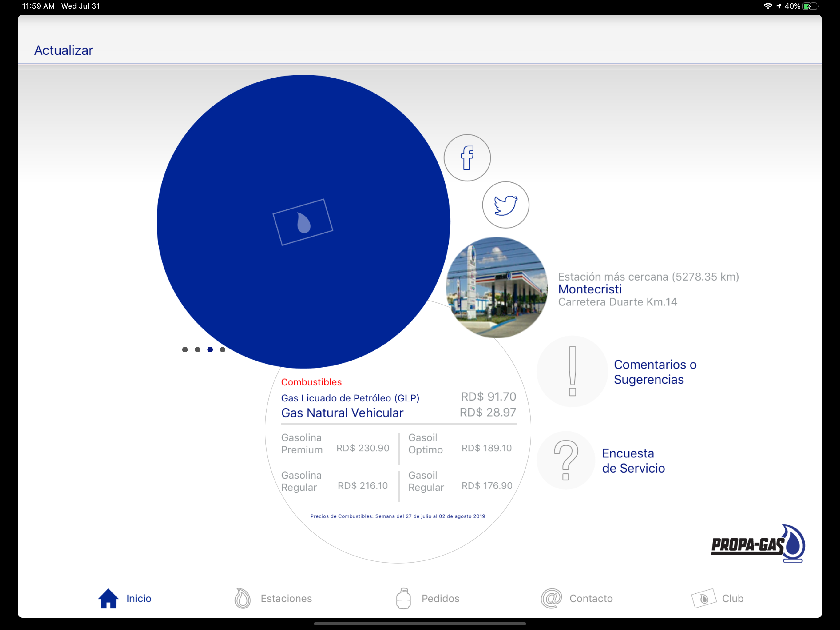Tap the location services arrow icon
The image size is (840, 630).
click(x=779, y=6)
